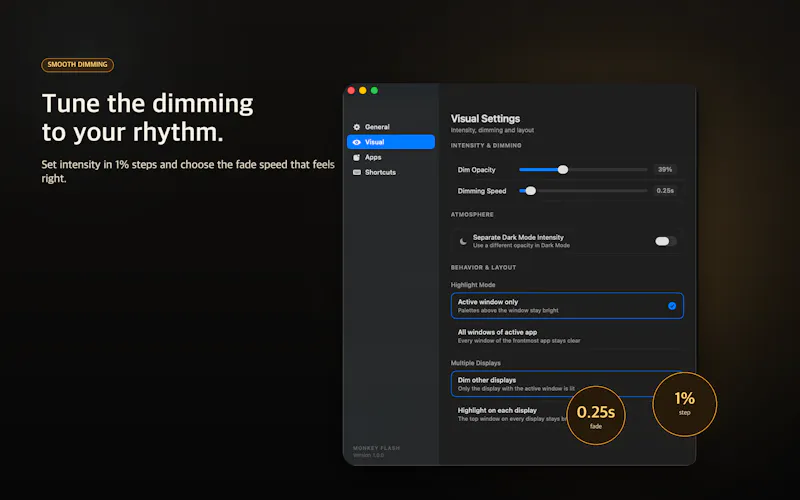
Task: Select Active window only highlight mode
Action: coord(567,306)
